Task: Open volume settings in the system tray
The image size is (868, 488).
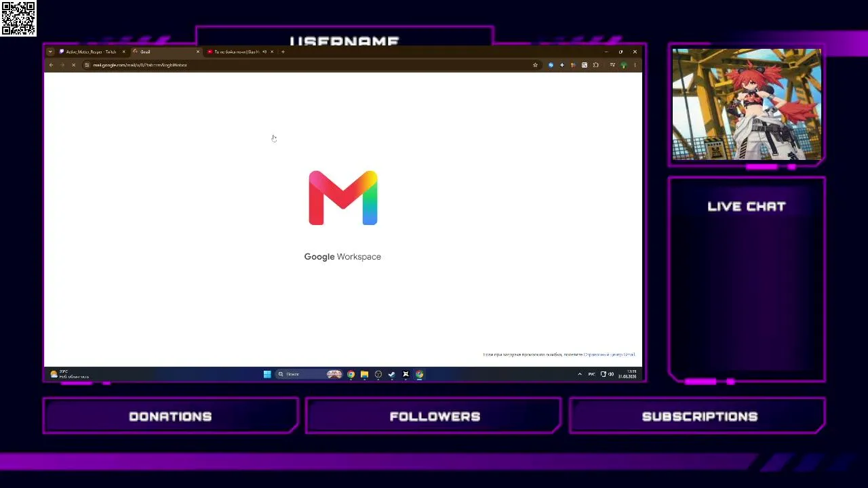Action: click(x=611, y=374)
